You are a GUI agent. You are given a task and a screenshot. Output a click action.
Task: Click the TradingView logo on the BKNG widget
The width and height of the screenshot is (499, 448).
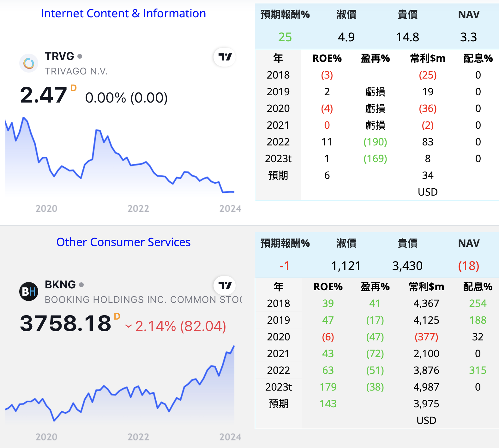225,286
